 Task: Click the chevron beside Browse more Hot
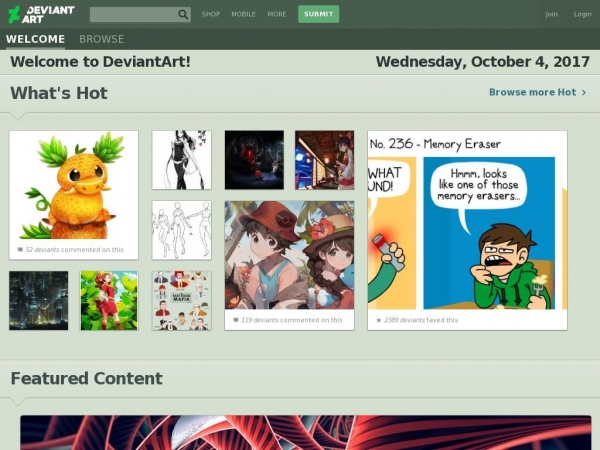click(x=584, y=93)
